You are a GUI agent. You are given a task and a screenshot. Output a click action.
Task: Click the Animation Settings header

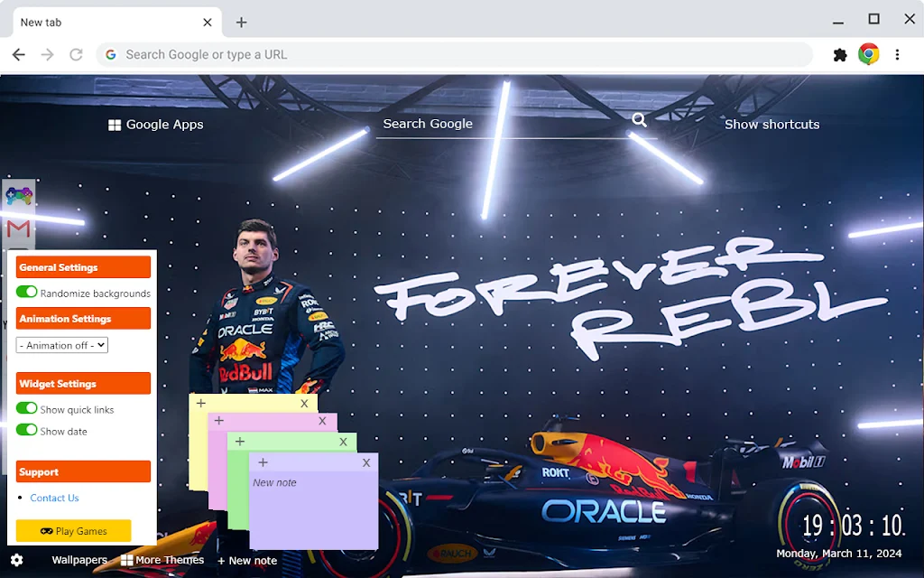(83, 319)
